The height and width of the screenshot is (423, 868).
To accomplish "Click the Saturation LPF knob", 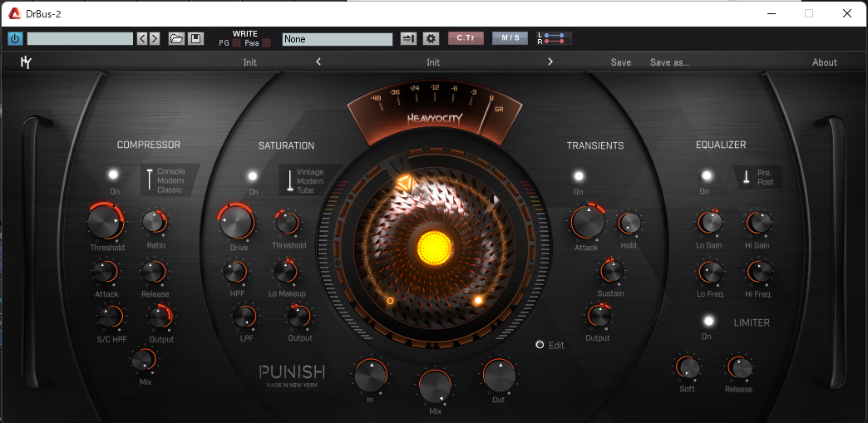I will pos(244,316).
